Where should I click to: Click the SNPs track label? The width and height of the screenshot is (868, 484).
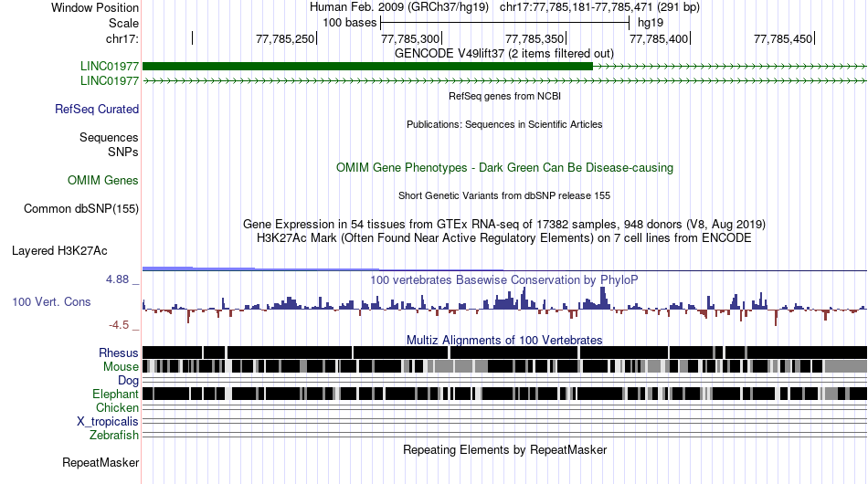tap(123, 153)
